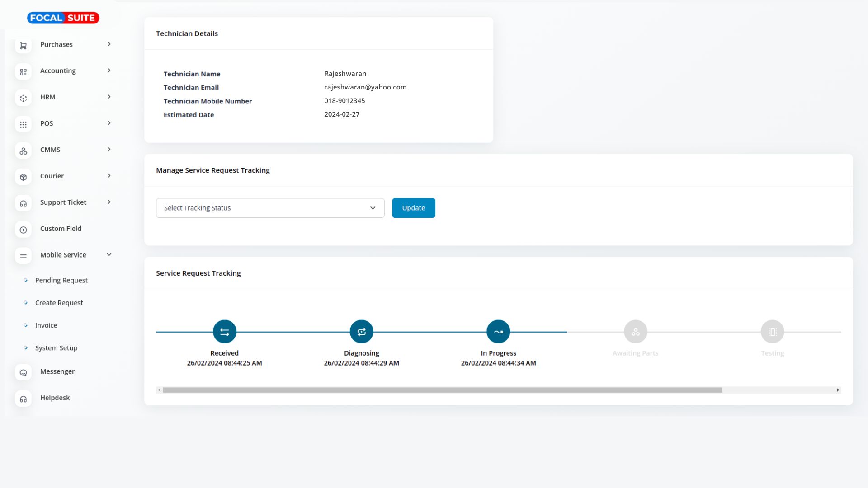Expand the CMMS submenu arrow

point(109,150)
